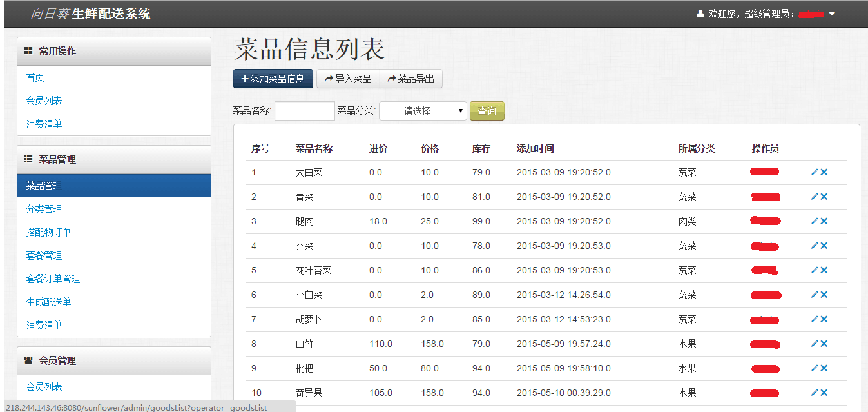Delete the 青菜 row using X icon
The height and width of the screenshot is (412, 868).
[x=824, y=197]
